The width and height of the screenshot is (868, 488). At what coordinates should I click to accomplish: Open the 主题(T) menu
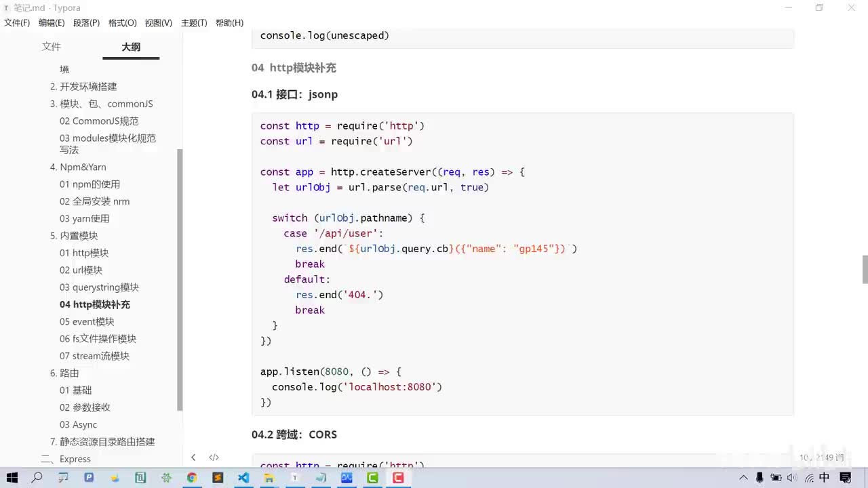[194, 23]
